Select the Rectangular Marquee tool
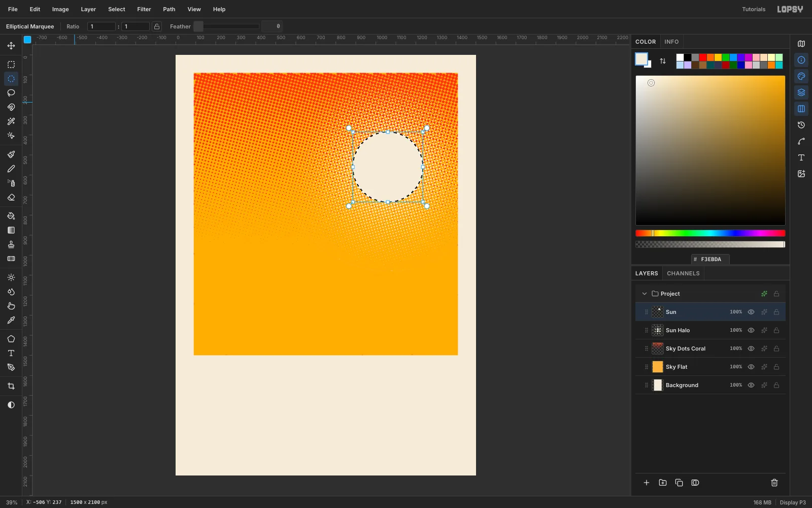Viewport: 812px width, 508px height. (11, 65)
